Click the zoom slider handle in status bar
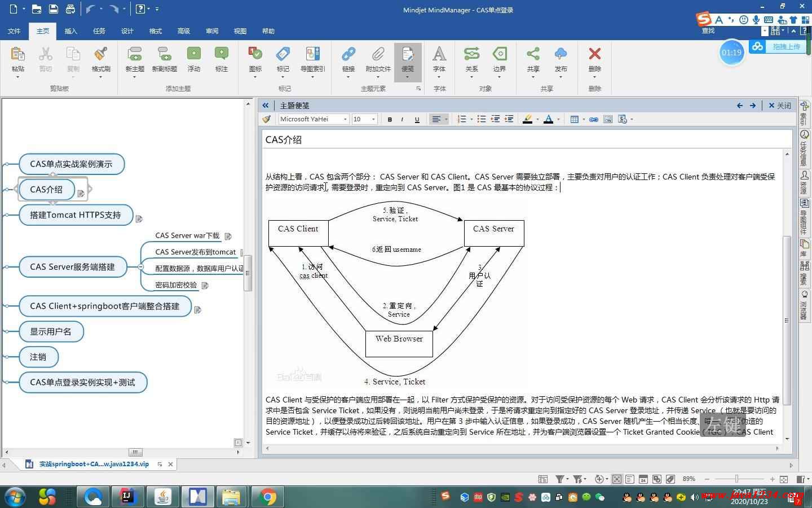The image size is (812, 508). pyautogui.click(x=736, y=479)
